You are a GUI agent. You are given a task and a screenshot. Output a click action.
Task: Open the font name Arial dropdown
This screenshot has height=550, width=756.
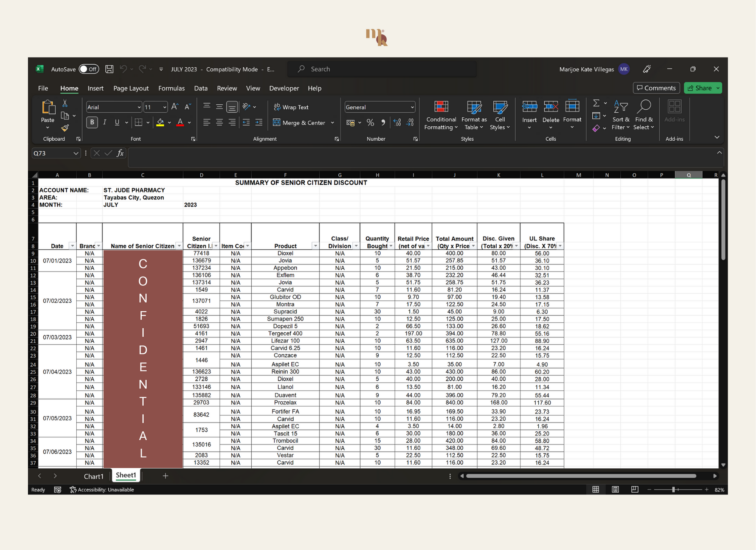pos(139,107)
